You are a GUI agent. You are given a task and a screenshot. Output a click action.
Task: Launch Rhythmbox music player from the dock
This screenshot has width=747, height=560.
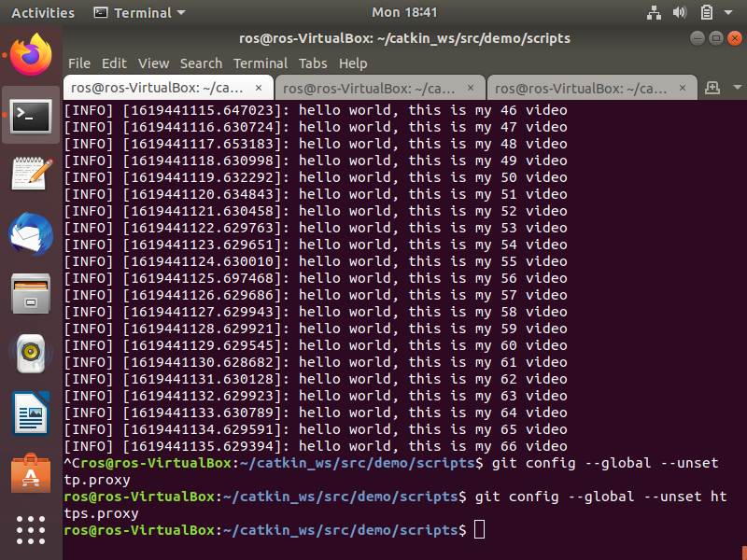coord(31,354)
